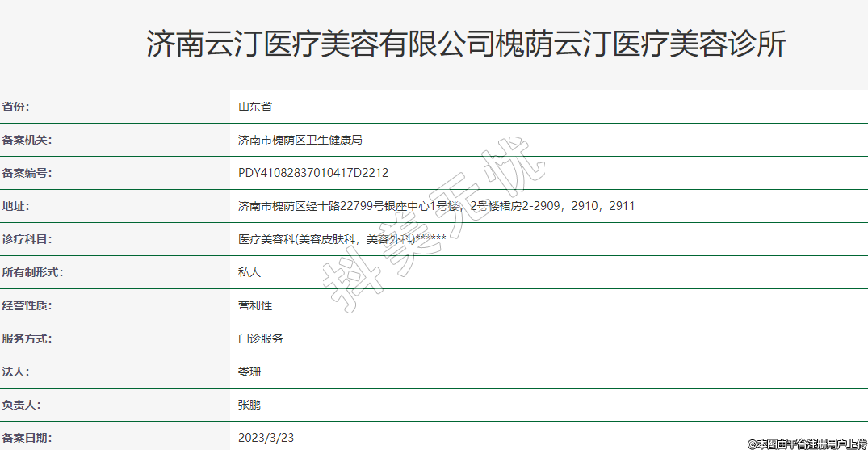The height and width of the screenshot is (450, 868).
Task: Click the record number PDY41082837010417D2212
Action: pos(313,173)
